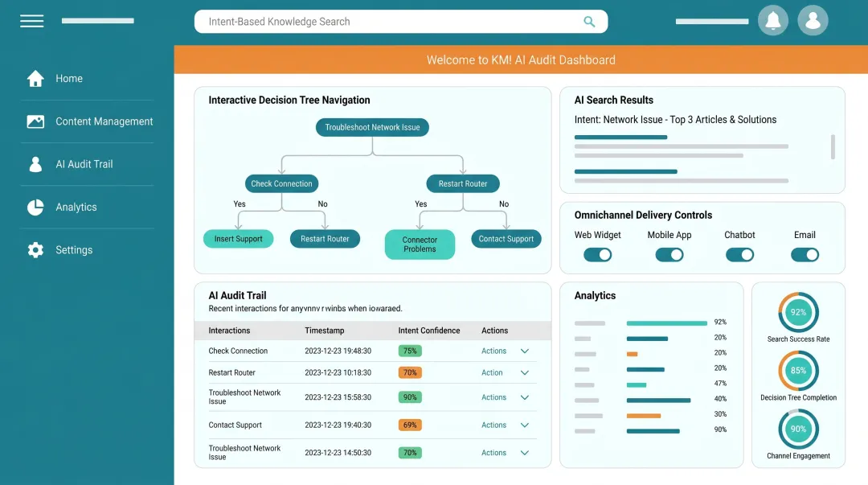868x485 pixels.
Task: Click the Timestamp column header
Action: click(325, 331)
